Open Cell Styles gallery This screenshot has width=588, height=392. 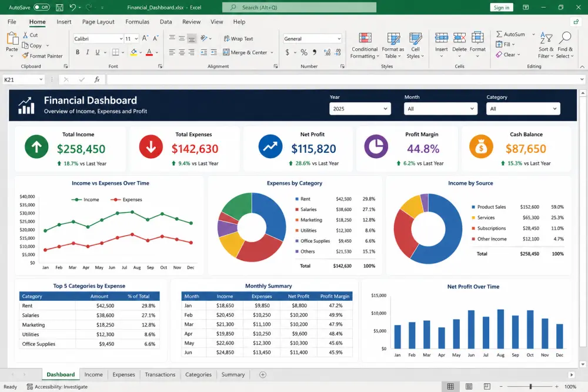(x=415, y=45)
